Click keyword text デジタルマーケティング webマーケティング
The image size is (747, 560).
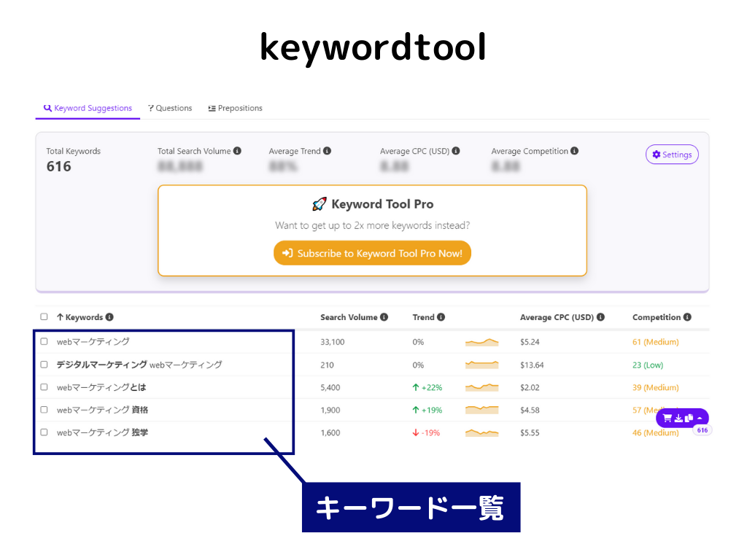[x=139, y=365]
